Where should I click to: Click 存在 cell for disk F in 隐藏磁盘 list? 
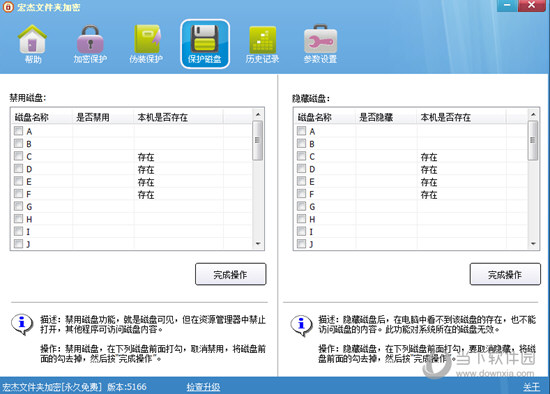(429, 194)
